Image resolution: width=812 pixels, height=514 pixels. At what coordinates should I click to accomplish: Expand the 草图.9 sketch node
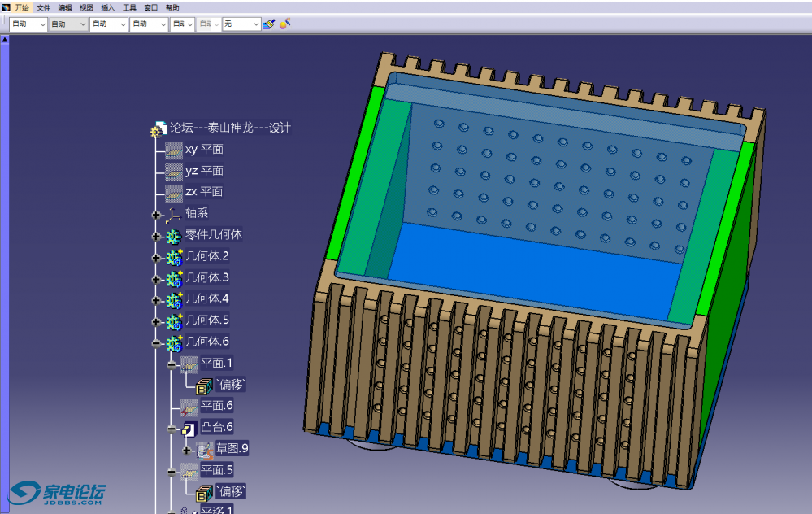click(x=187, y=450)
